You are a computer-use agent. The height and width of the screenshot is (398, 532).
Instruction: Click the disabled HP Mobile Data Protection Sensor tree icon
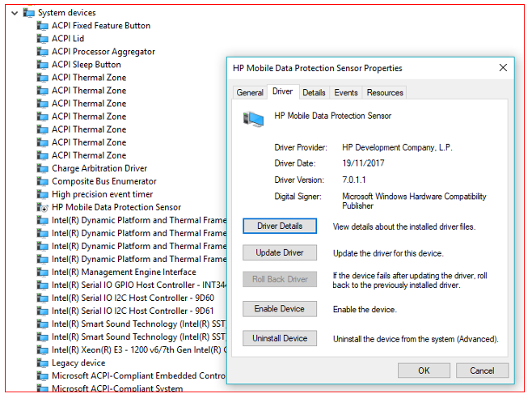pos(42,207)
